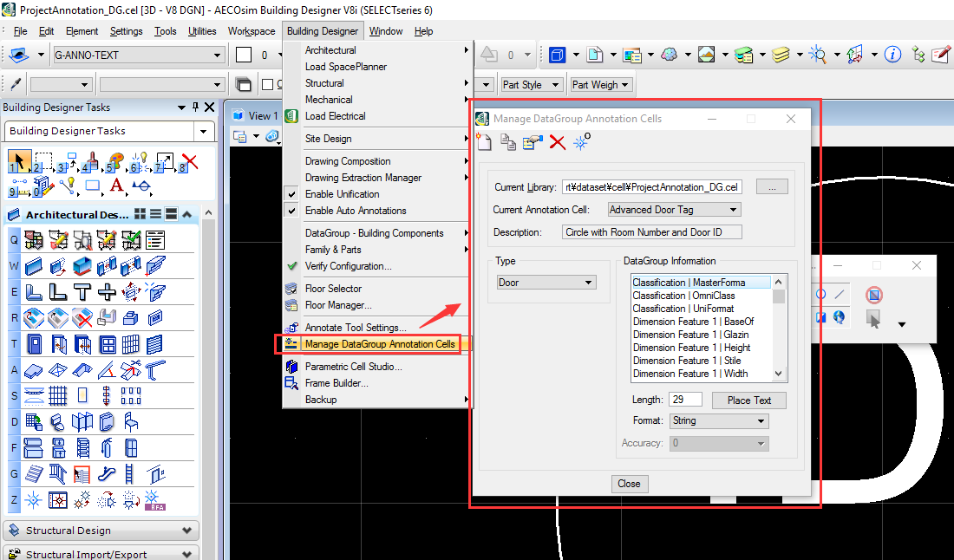
Task: Click the Close button in dialog
Action: pos(629,484)
